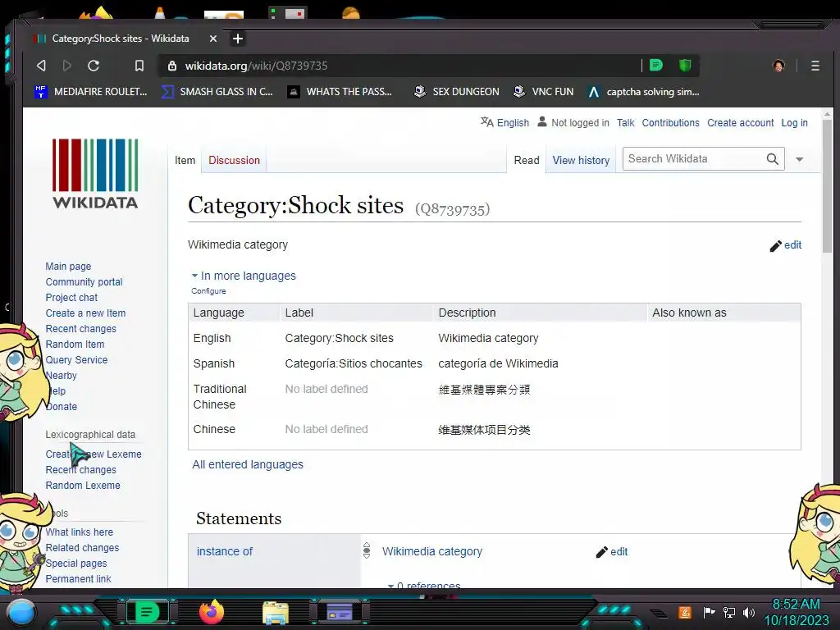Open Special pages
The width and height of the screenshot is (840, 630).
pos(75,563)
